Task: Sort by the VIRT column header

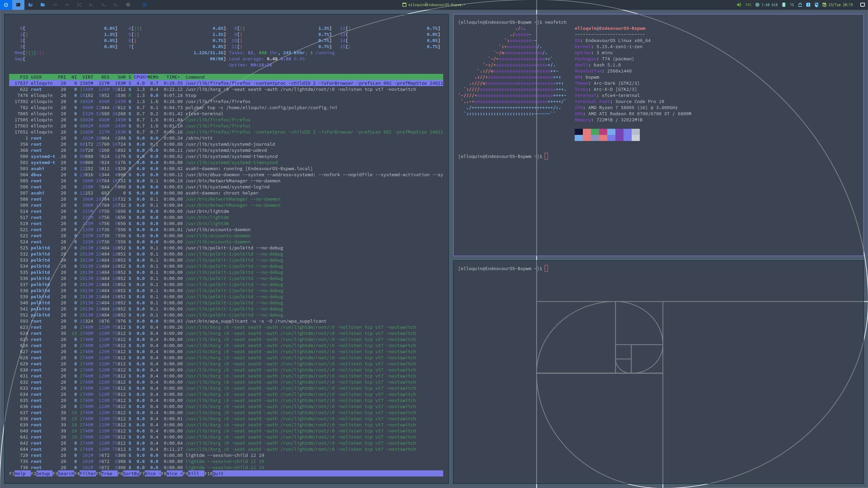Action: click(x=88, y=77)
